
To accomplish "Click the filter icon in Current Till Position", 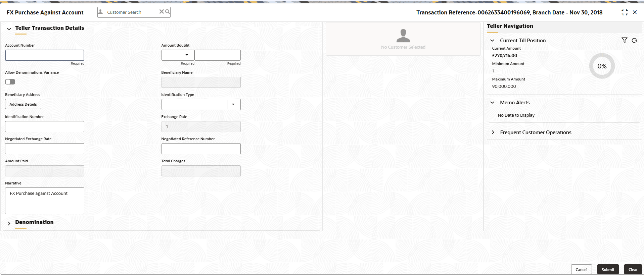I will point(624,40).
